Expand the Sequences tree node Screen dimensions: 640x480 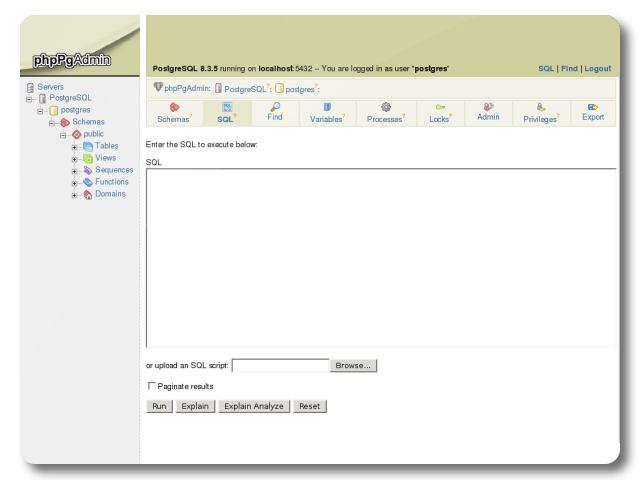[x=75, y=170]
